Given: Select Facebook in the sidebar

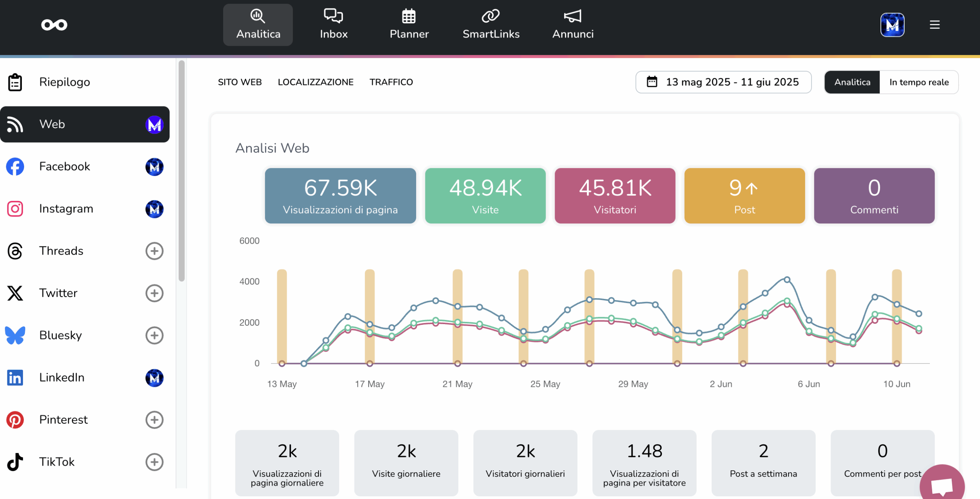Looking at the screenshot, I should (64, 166).
